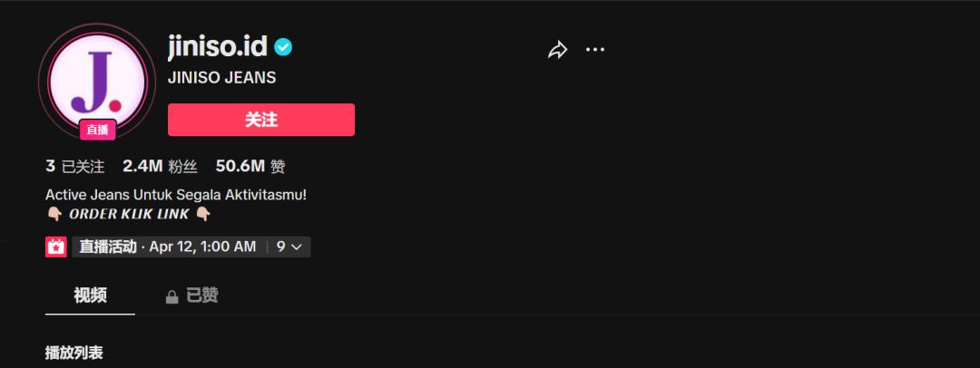Viewport: 980px width, 368px height.
Task: Open the jiniso.id profile avatar
Action: pos(97,82)
